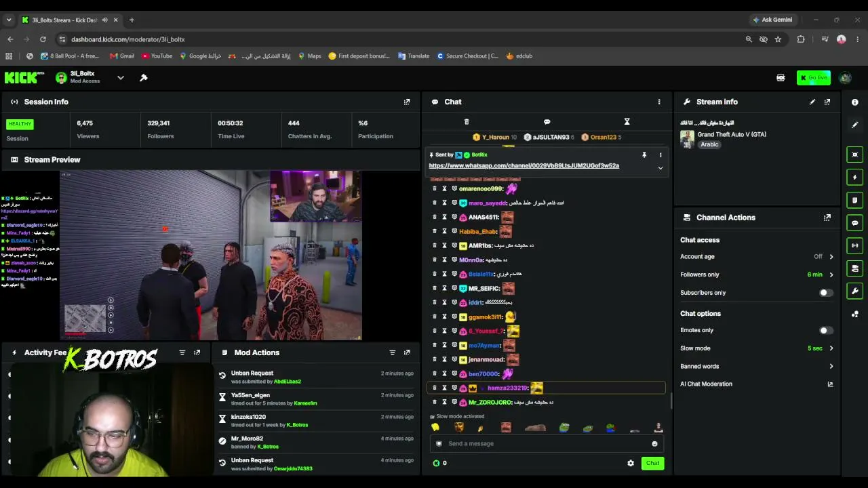The width and height of the screenshot is (868, 488).
Task: Toggle the lightning bolt sidebar panel
Action: [855, 177]
